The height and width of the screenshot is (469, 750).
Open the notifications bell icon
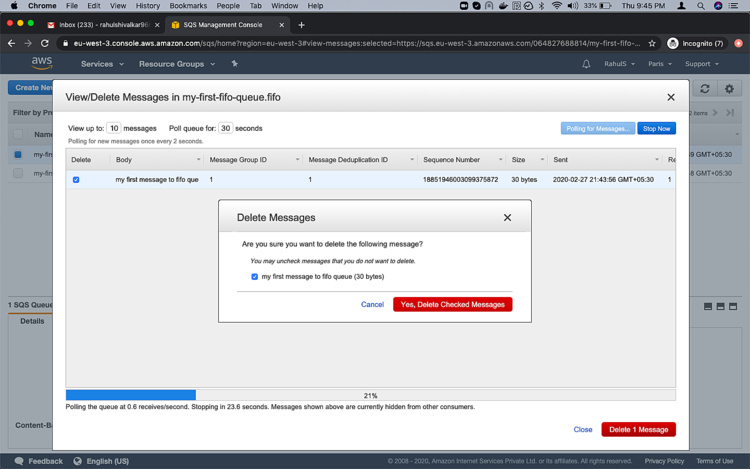coord(586,64)
